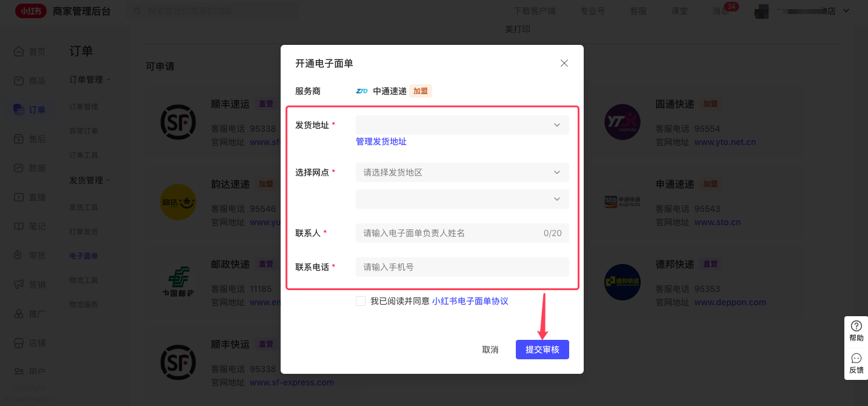Click the 联系人 name input field
The image size is (868, 406).
(x=462, y=233)
